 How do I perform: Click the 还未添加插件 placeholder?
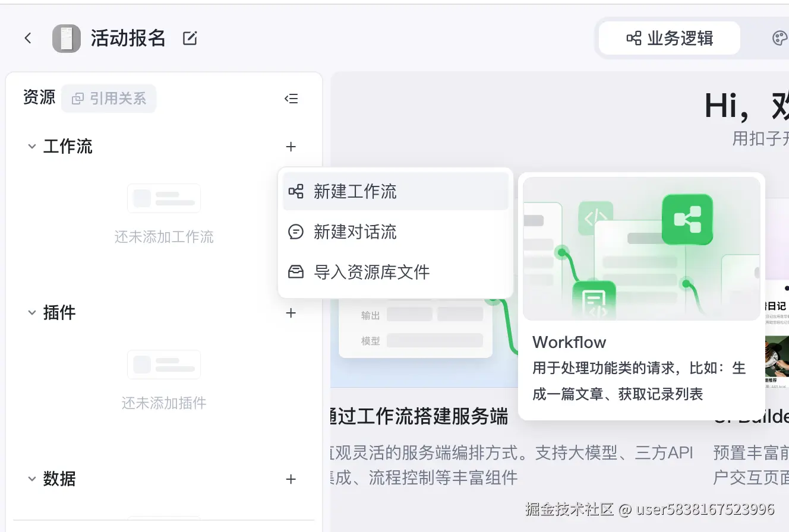click(x=164, y=403)
